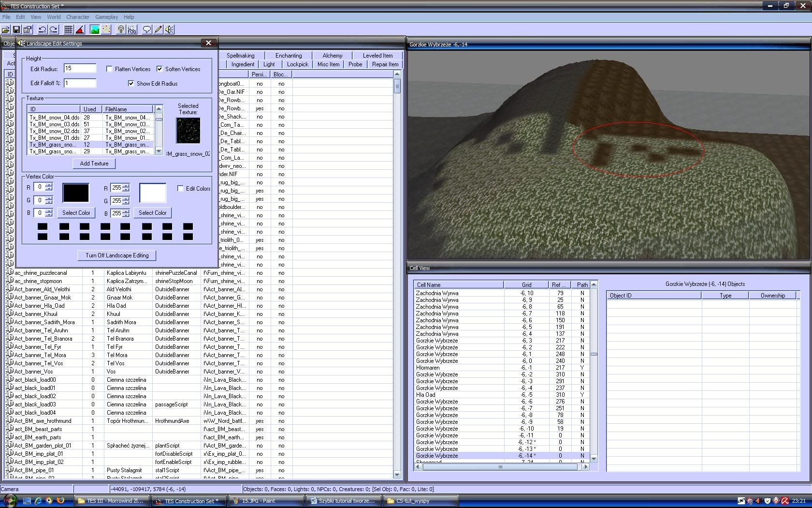
Task: Enable the Edit Colors checkbox
Action: 180,188
